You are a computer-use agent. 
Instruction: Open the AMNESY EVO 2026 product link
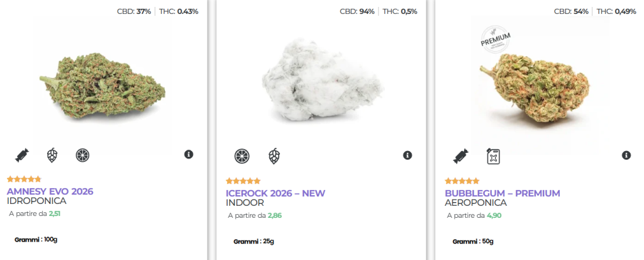[50, 191]
